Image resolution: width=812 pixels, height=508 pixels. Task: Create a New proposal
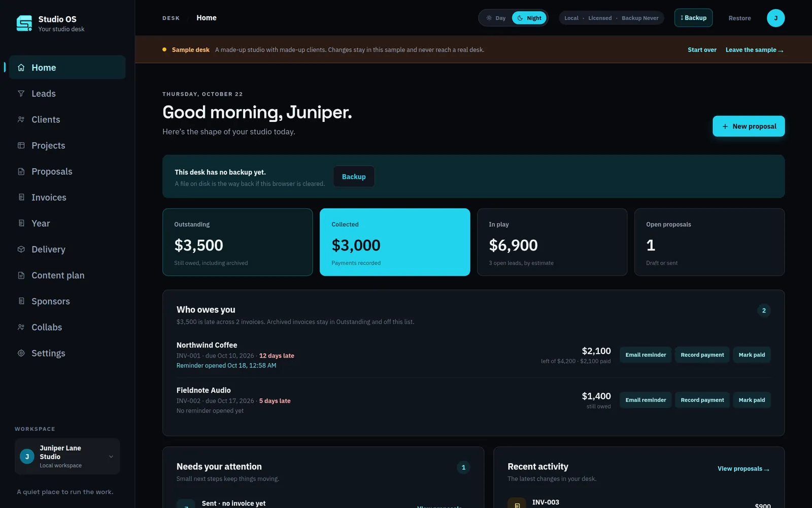[749, 126]
